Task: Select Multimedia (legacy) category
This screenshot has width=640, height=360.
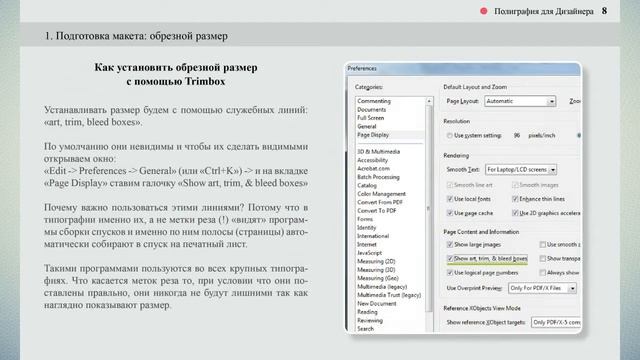Action: [382, 287]
